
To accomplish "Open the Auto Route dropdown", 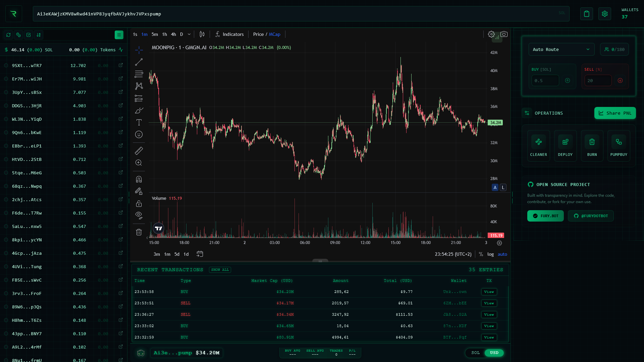I will click(561, 49).
